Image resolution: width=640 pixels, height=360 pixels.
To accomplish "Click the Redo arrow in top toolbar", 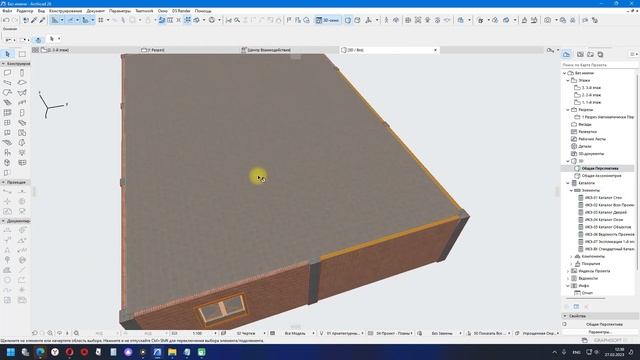I will [15, 20].
